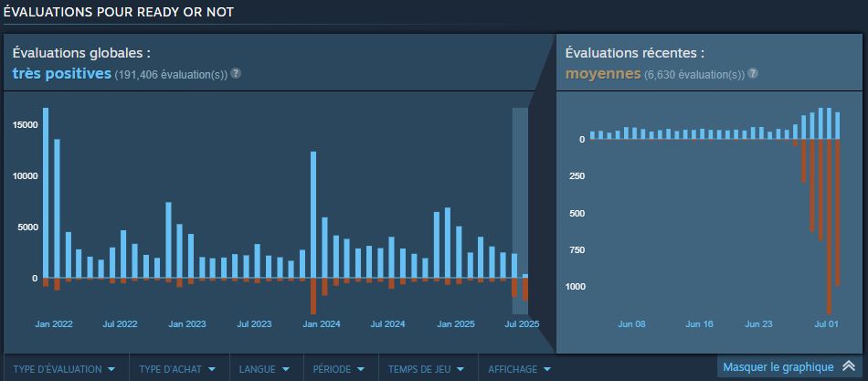Screen dimensions: 868x381
Task: Select the tallest blue bar near Jan 2022
Action: (x=46, y=192)
